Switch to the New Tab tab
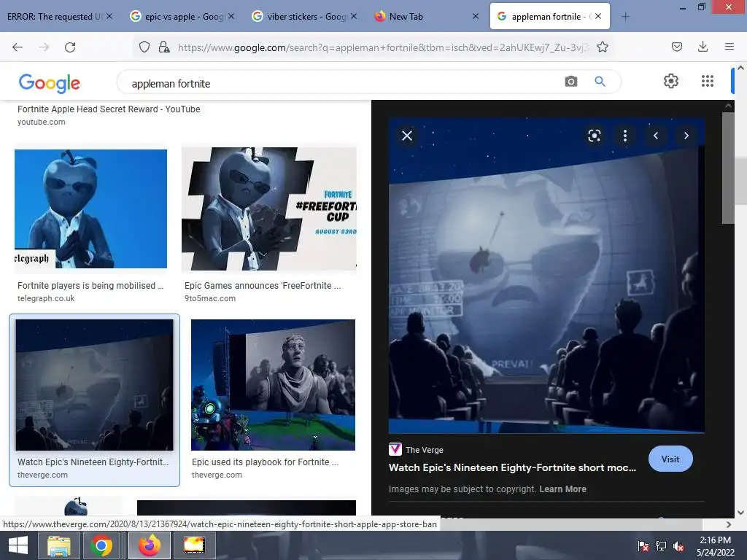This screenshot has width=747, height=560. pyautogui.click(x=419, y=17)
